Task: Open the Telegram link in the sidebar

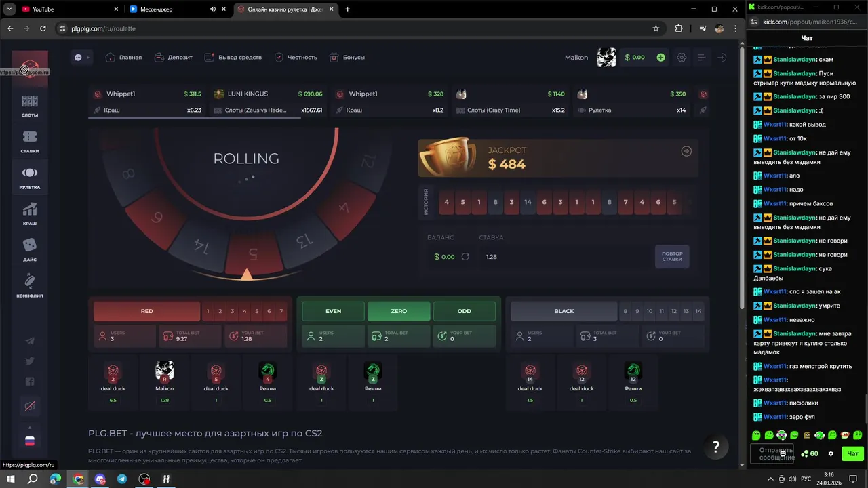Action: point(30,341)
